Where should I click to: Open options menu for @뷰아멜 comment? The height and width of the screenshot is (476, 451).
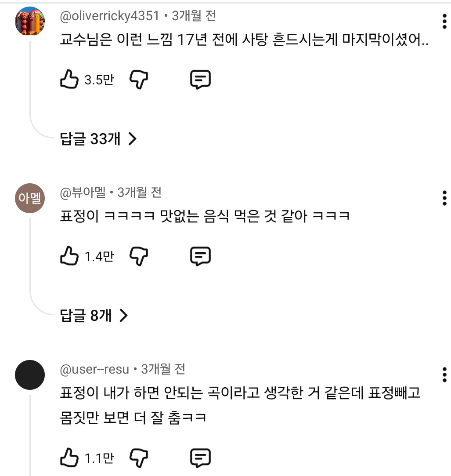coord(444,198)
